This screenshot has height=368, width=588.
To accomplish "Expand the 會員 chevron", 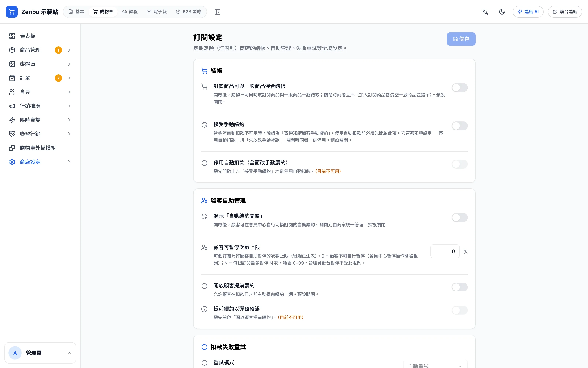I will pos(69,92).
